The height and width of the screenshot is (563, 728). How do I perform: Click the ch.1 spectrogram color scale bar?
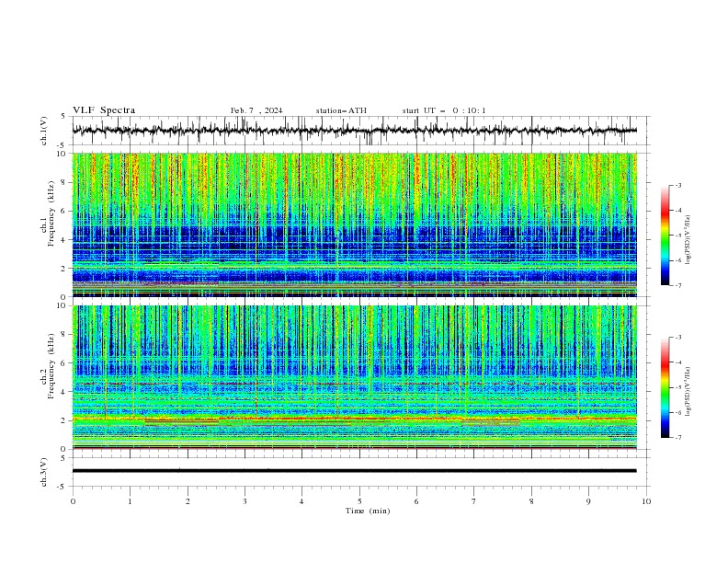pos(665,236)
